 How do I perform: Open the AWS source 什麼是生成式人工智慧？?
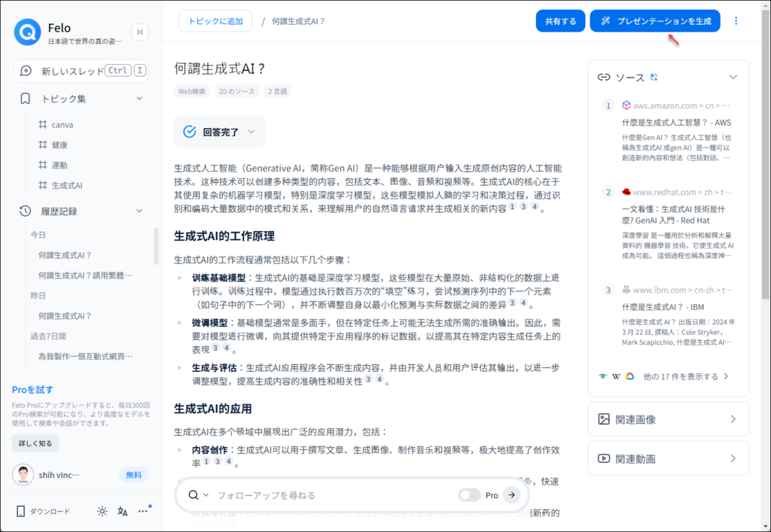pyautogui.click(x=676, y=123)
